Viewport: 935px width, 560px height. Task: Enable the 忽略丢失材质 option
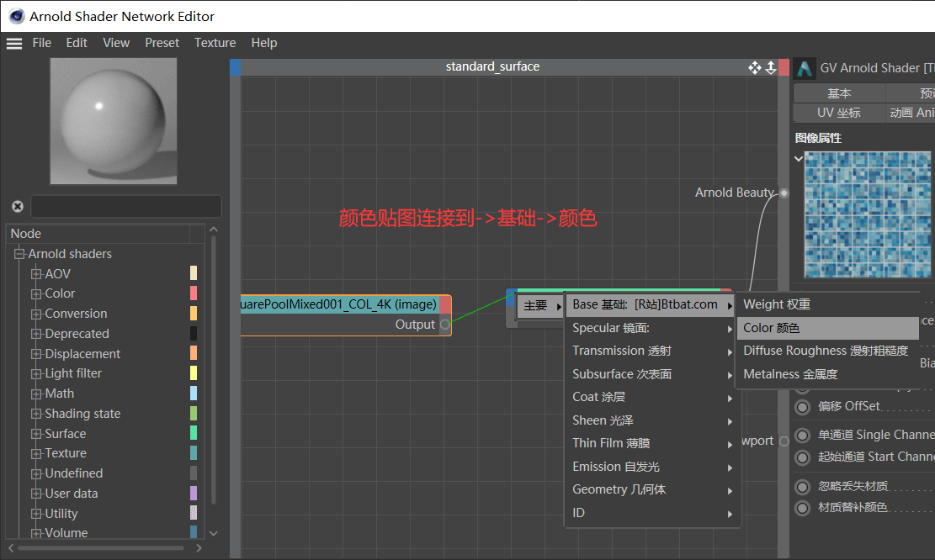[x=803, y=487]
